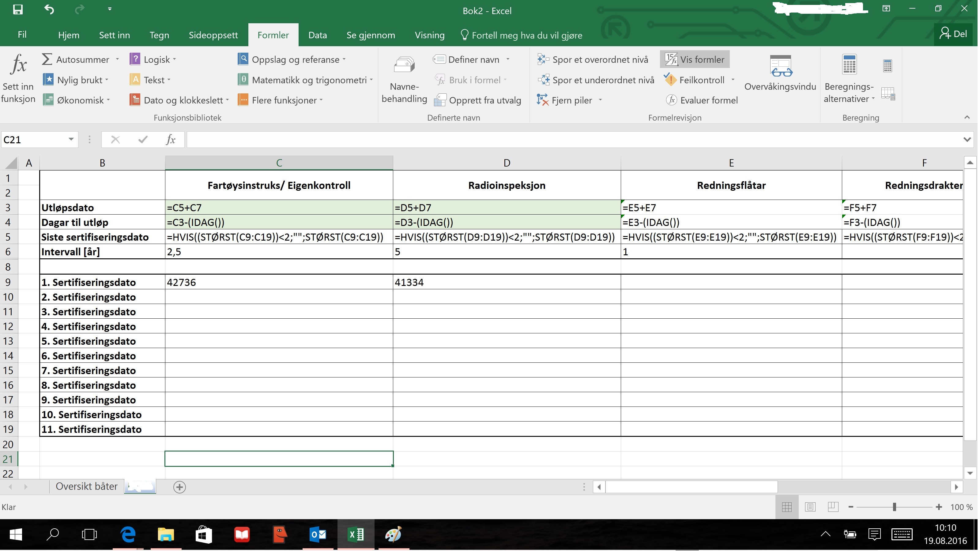Viewport: 980px width, 551px height.
Task: Open Sett inn funksjon fx dialog
Action: pyautogui.click(x=18, y=79)
